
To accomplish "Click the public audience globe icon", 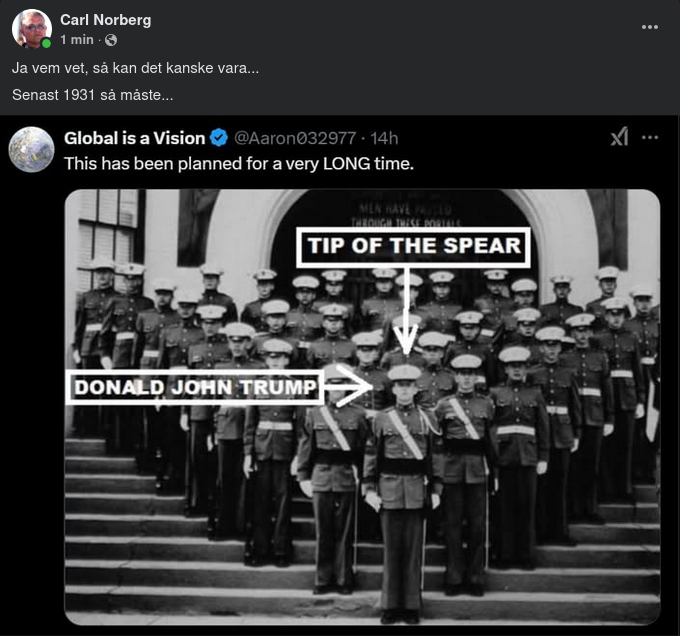I will pyautogui.click(x=111, y=40).
